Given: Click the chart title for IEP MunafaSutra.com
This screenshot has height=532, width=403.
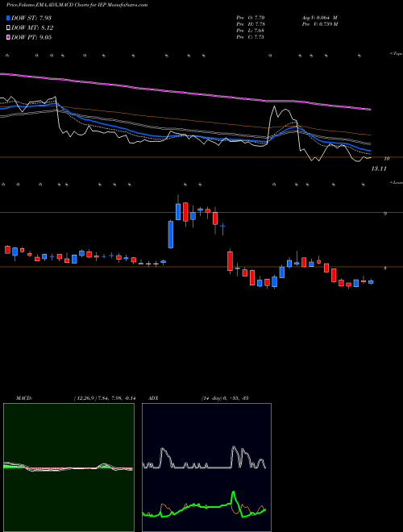Looking at the screenshot, I should point(77,5).
